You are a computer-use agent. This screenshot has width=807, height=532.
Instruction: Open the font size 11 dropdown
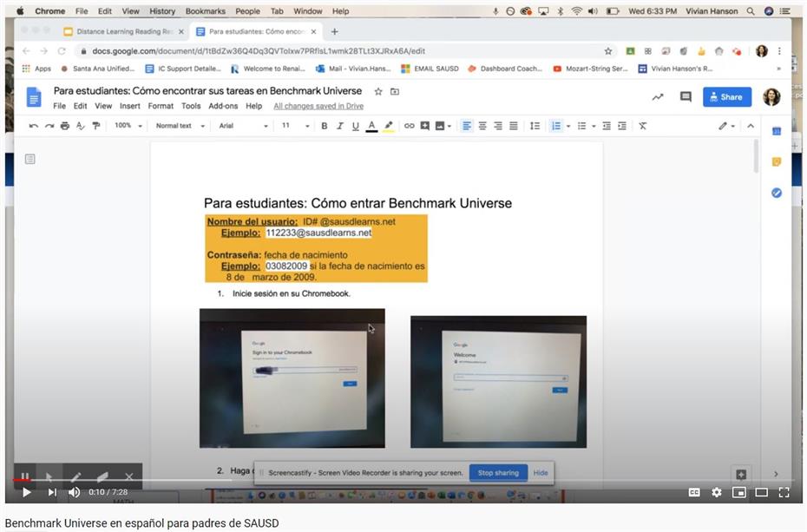point(295,126)
